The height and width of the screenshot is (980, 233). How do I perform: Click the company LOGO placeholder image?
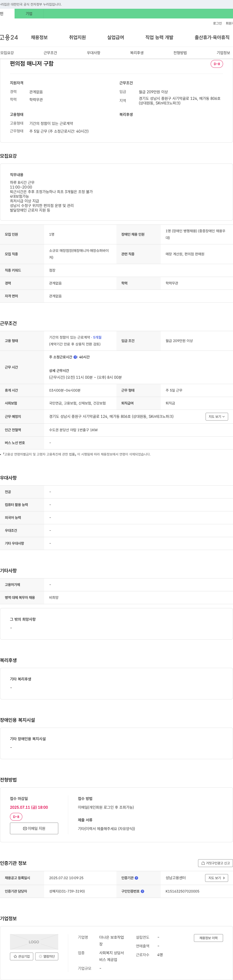click(x=34, y=942)
